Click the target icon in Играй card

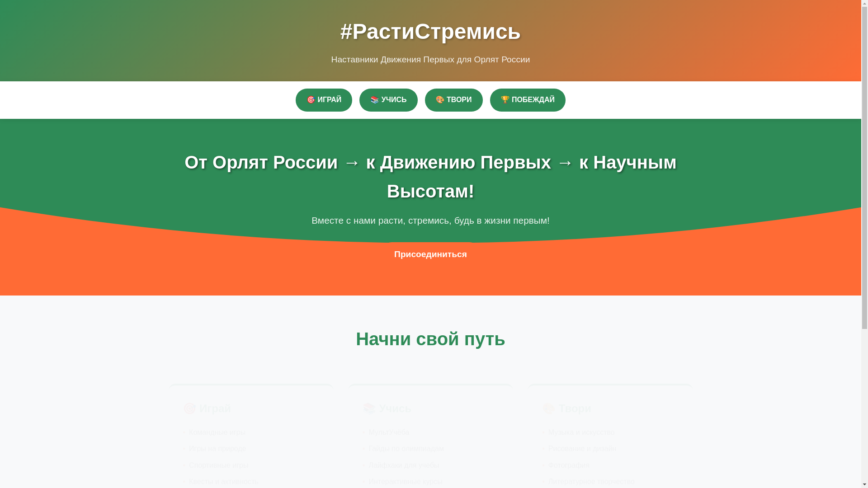pos(189,408)
